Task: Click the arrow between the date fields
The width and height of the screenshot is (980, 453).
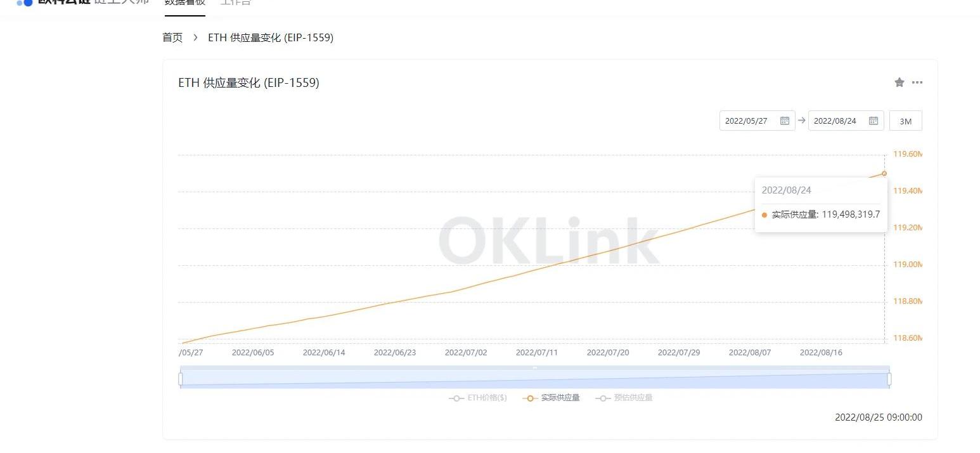Action: coord(802,121)
